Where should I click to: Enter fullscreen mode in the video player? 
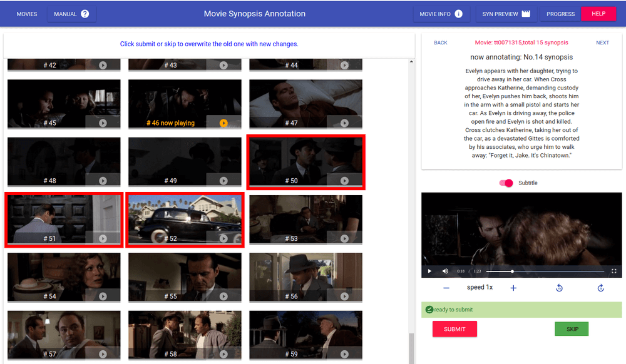(x=613, y=271)
